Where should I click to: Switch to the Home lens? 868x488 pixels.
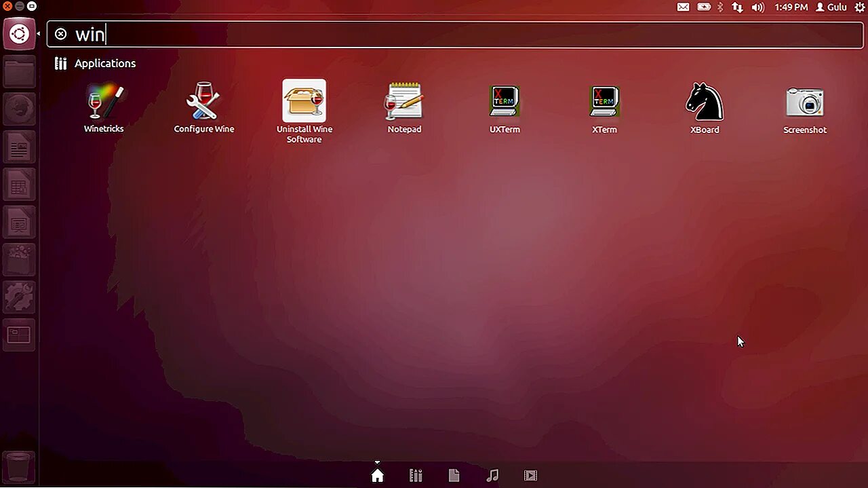click(x=378, y=476)
